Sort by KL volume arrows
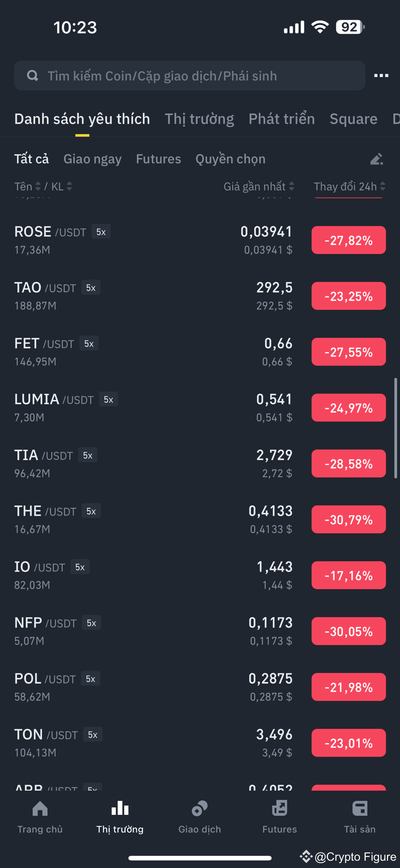 coord(69,186)
